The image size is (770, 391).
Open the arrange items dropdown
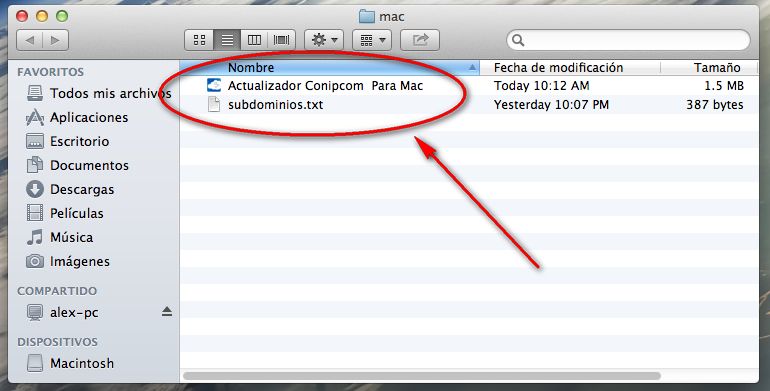point(372,40)
